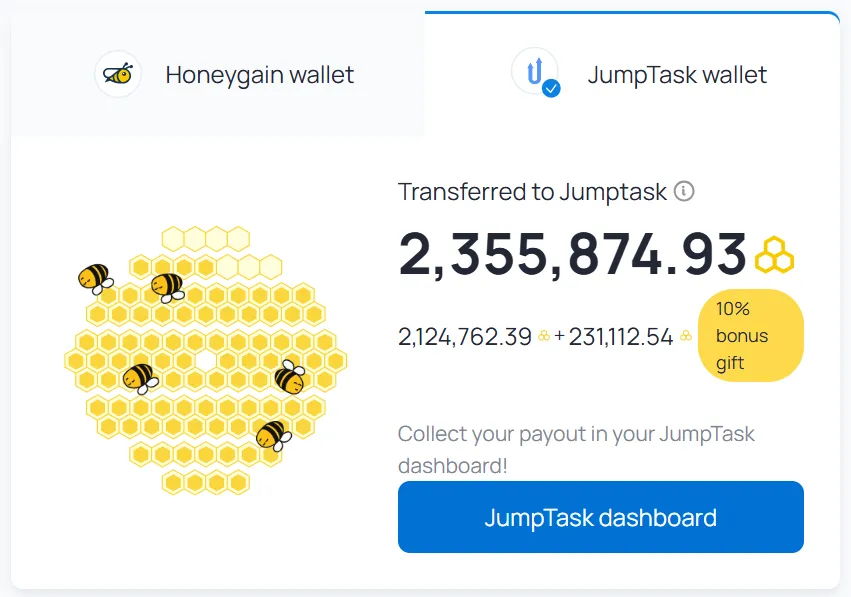Screen dimensions: 851x597
Task: Click the JumpTask arrow logo icon
Action: 535,71
